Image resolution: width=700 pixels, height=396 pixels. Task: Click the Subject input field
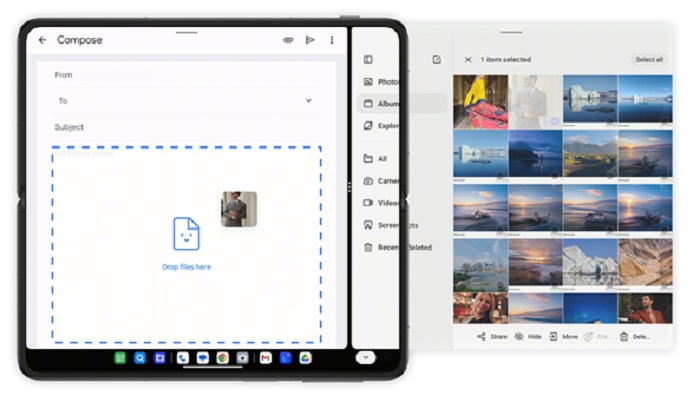coord(187,127)
